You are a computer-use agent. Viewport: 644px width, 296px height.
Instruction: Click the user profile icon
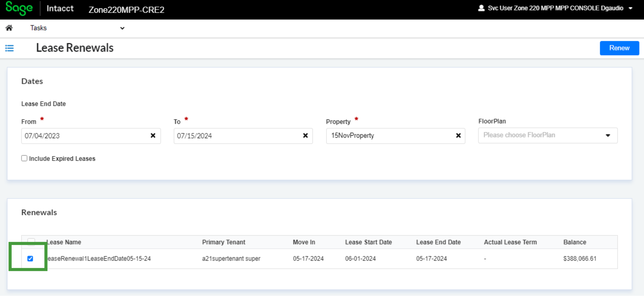tap(481, 8)
